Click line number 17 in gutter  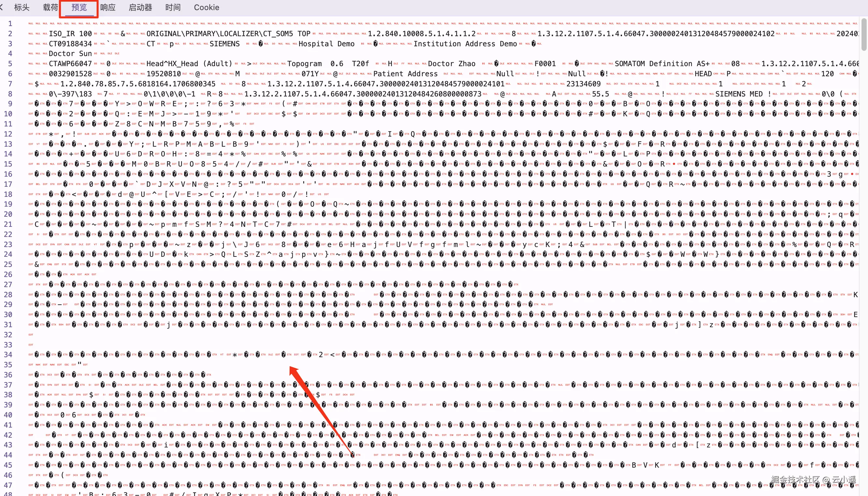point(8,184)
